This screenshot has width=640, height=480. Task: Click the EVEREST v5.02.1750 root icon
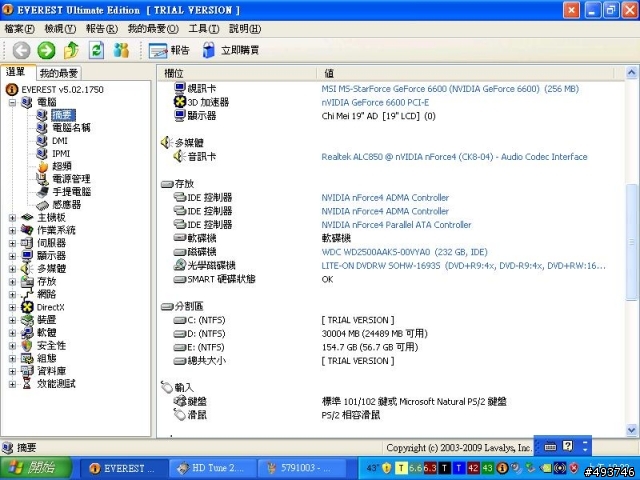pyautogui.click(x=12, y=89)
